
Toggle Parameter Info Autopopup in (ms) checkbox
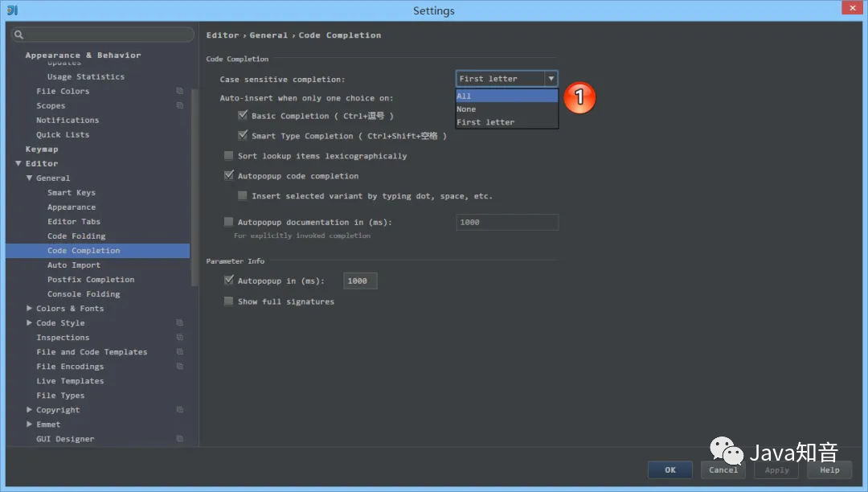click(x=228, y=281)
